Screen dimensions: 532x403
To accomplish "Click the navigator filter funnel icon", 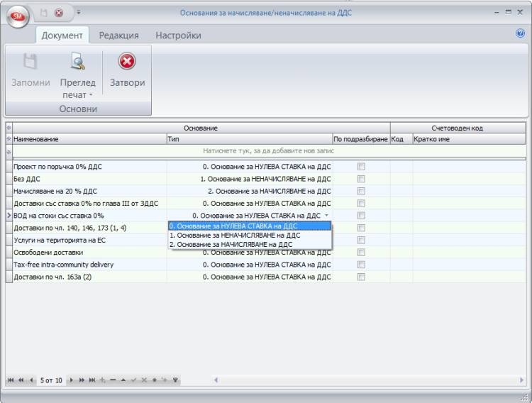I will (175, 380).
